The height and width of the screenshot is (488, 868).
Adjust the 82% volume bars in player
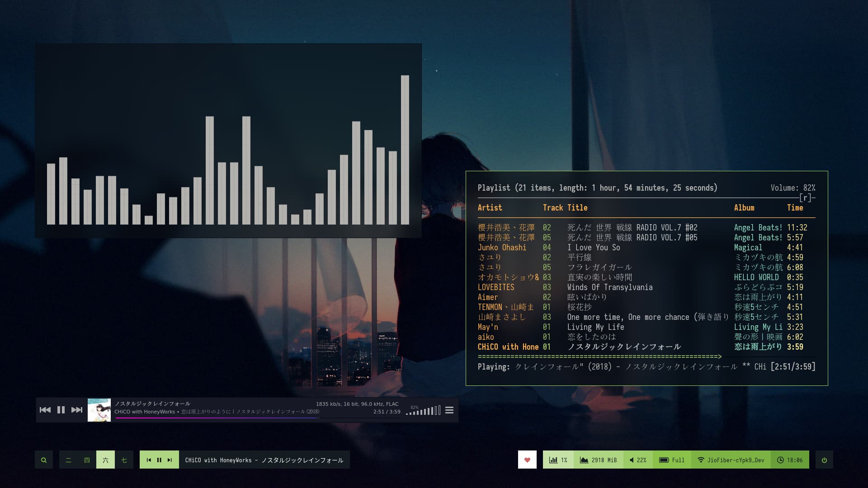point(424,411)
